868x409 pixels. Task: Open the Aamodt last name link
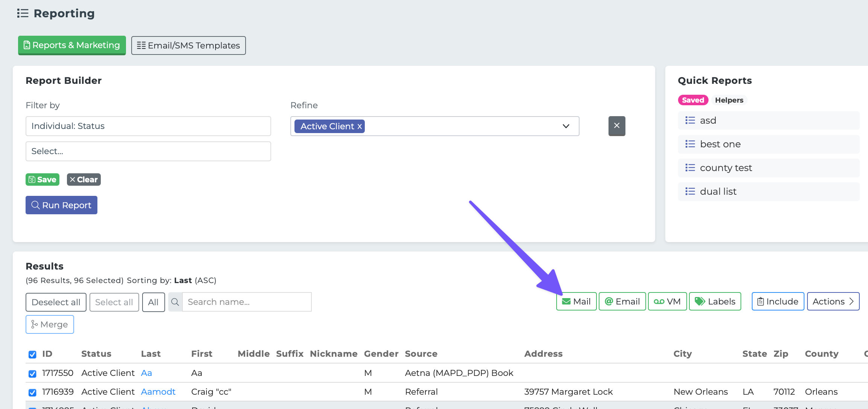pos(158,392)
